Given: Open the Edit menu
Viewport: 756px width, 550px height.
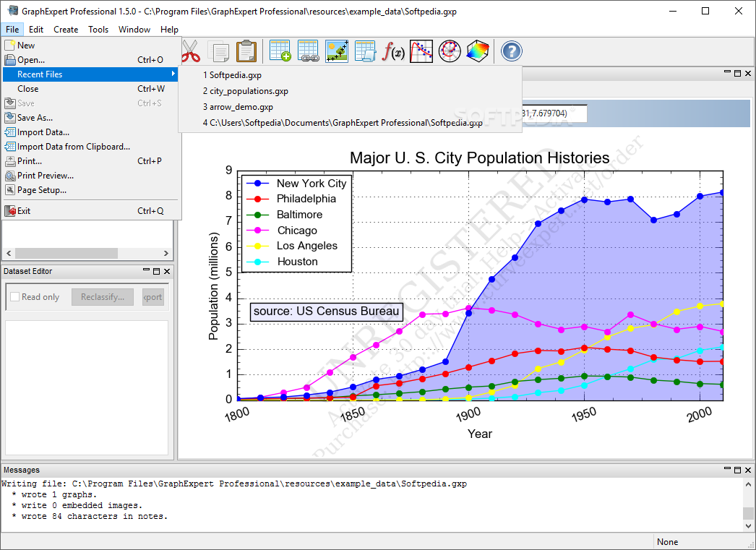Looking at the screenshot, I should click(36, 30).
